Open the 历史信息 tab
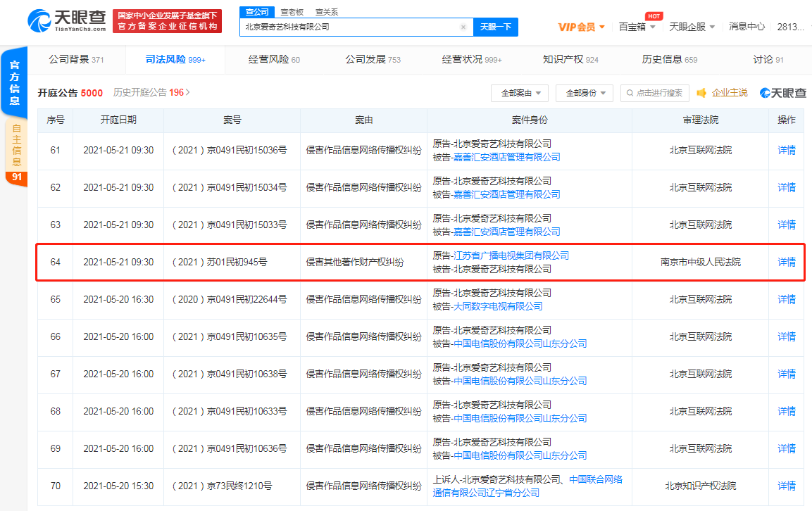The height and width of the screenshot is (511, 812). coord(670,60)
